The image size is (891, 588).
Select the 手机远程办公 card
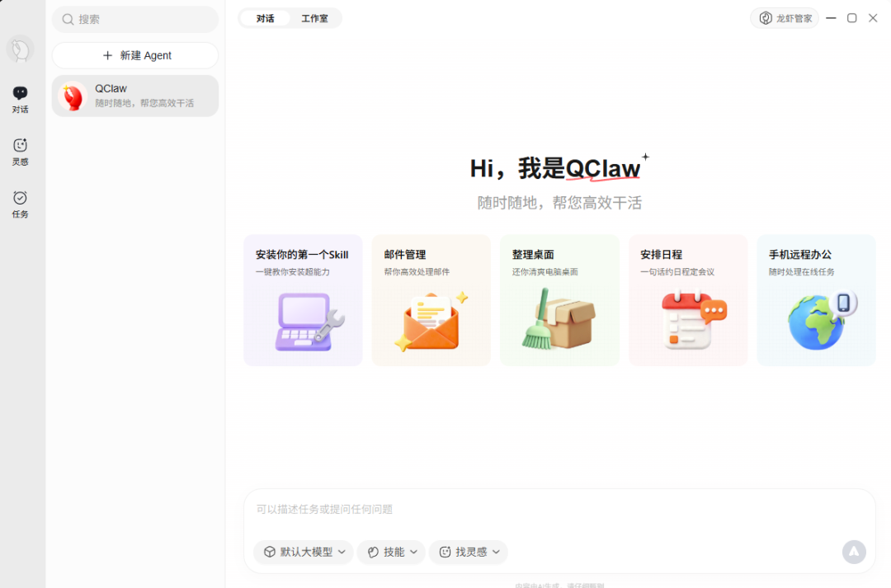[815, 299]
